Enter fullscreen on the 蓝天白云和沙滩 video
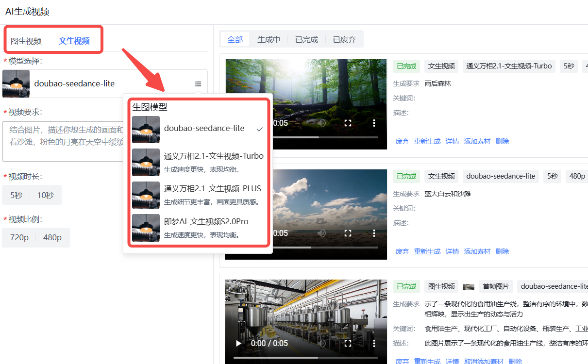 pyautogui.click(x=348, y=233)
